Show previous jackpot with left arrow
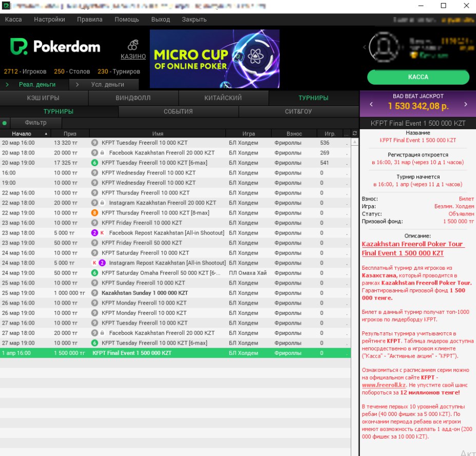This screenshot has width=476, height=456. [371, 104]
